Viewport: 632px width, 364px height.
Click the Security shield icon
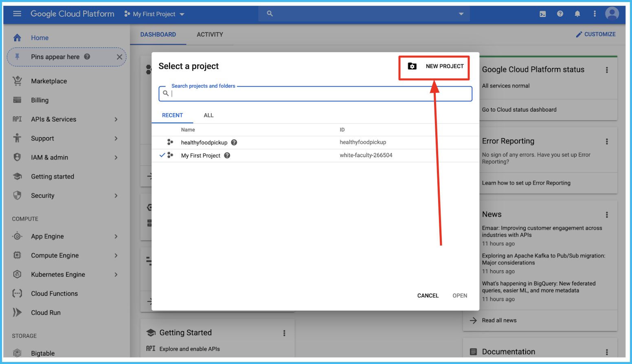17,195
